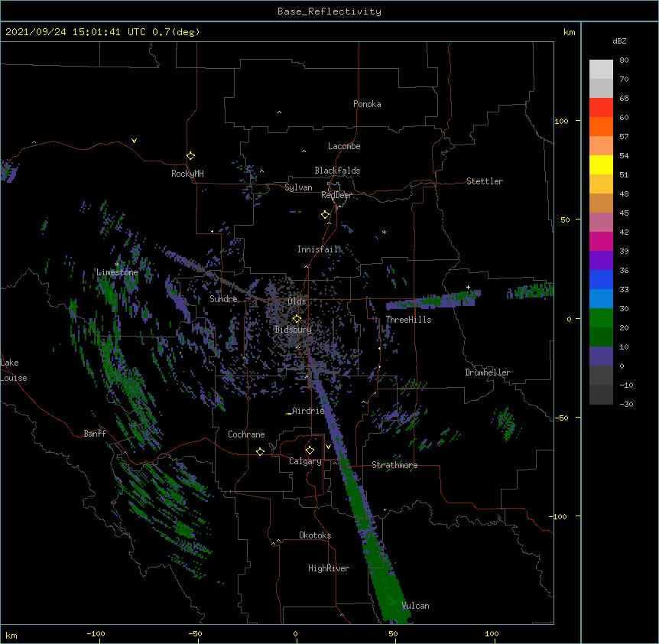The width and height of the screenshot is (659, 644).
Task: Pick the royal blue swatch in the dBZ legend
Action: [601, 279]
